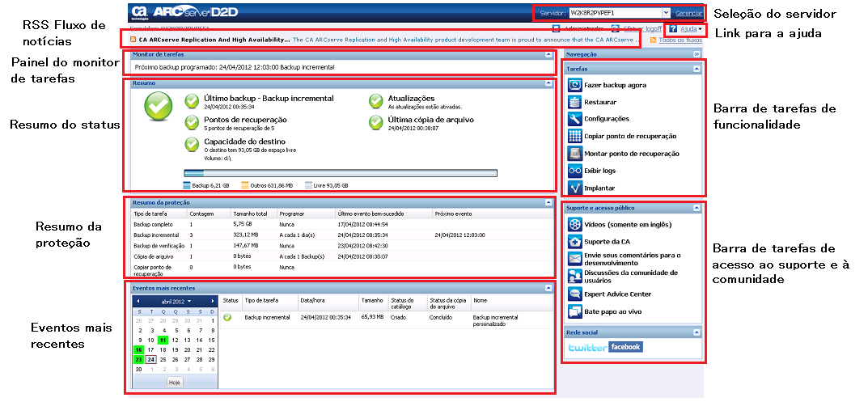Open Configurações wrench icon

click(x=574, y=119)
